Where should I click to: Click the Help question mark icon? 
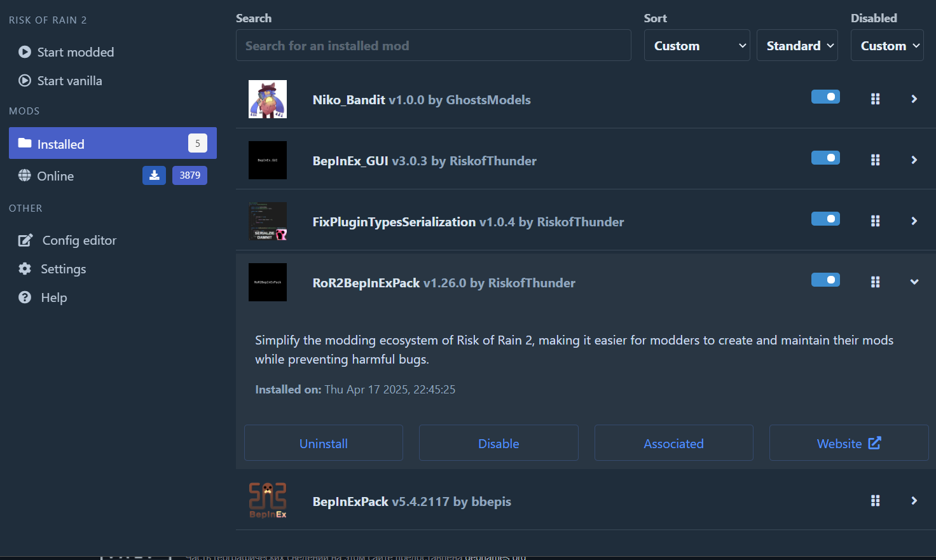coord(25,297)
